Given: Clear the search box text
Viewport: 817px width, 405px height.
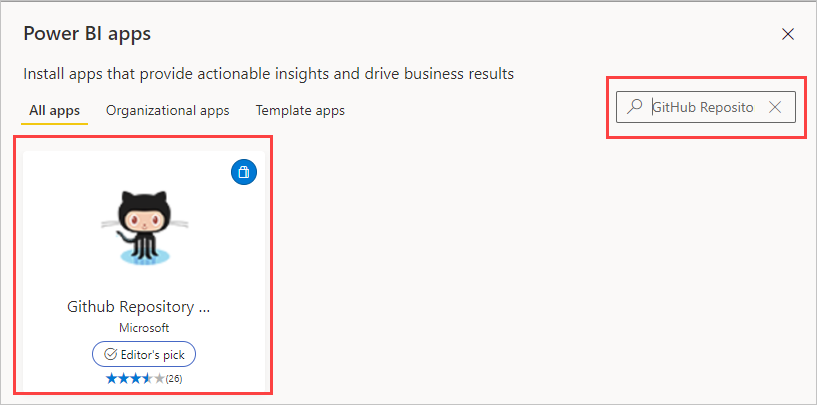Looking at the screenshot, I should coord(775,107).
